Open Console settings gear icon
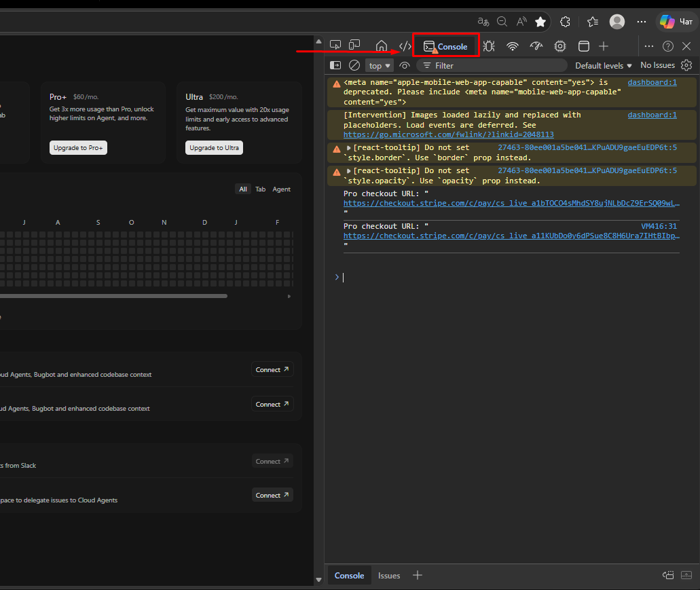The width and height of the screenshot is (700, 590). pos(686,65)
